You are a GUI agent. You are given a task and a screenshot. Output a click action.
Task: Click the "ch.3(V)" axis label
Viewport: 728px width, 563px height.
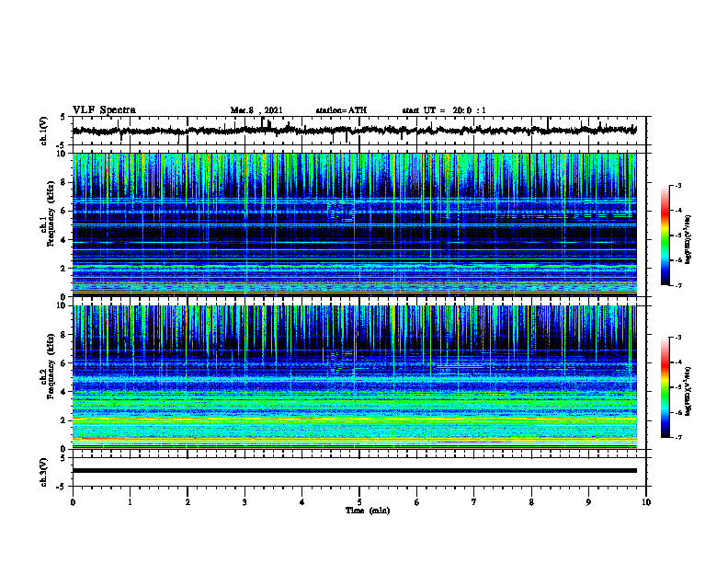(x=44, y=472)
